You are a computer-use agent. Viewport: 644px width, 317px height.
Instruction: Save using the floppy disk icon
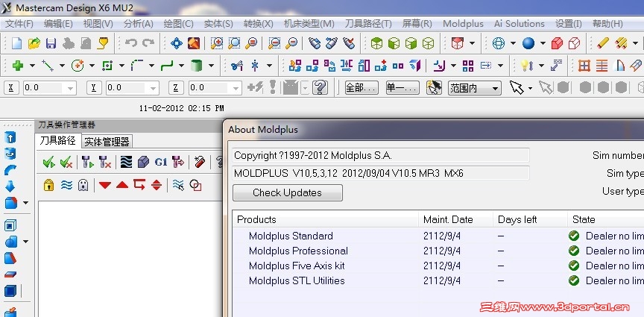point(51,43)
